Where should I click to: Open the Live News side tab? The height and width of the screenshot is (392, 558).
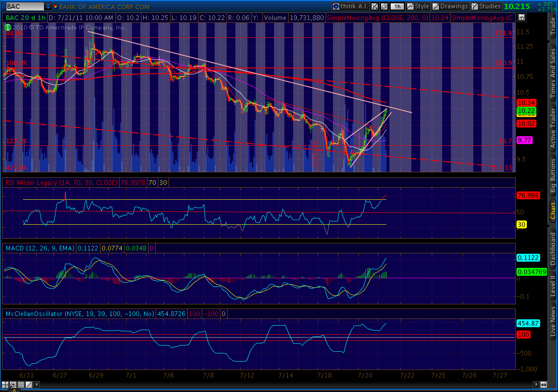[553, 321]
